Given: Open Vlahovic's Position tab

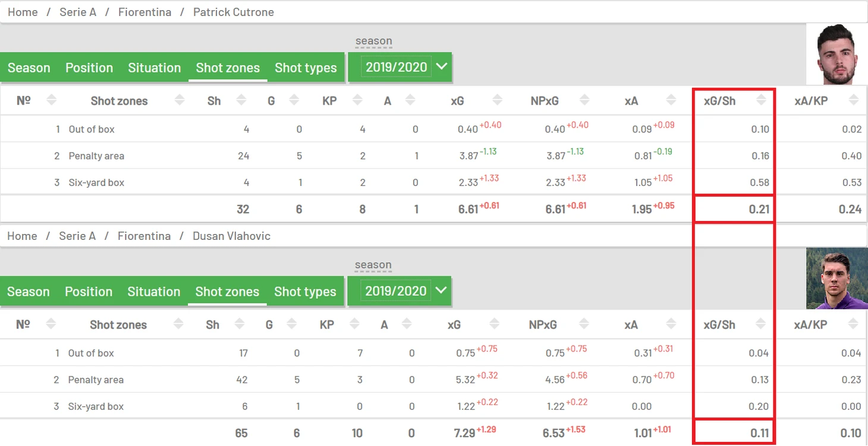Looking at the screenshot, I should [x=89, y=292].
